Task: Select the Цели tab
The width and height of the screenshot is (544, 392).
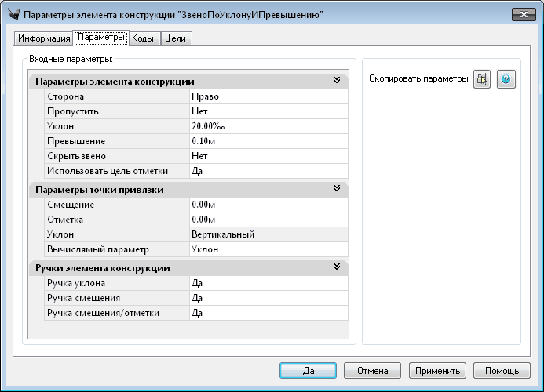Action: click(x=176, y=38)
